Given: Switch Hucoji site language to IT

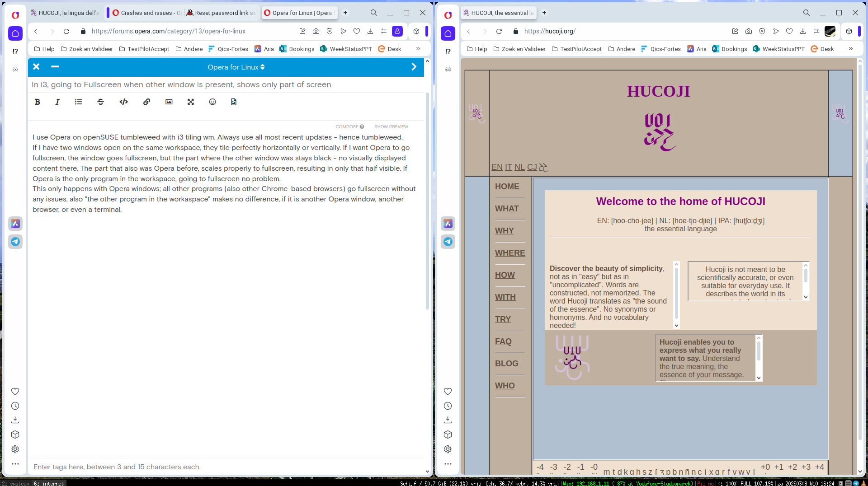Looking at the screenshot, I should point(509,167).
